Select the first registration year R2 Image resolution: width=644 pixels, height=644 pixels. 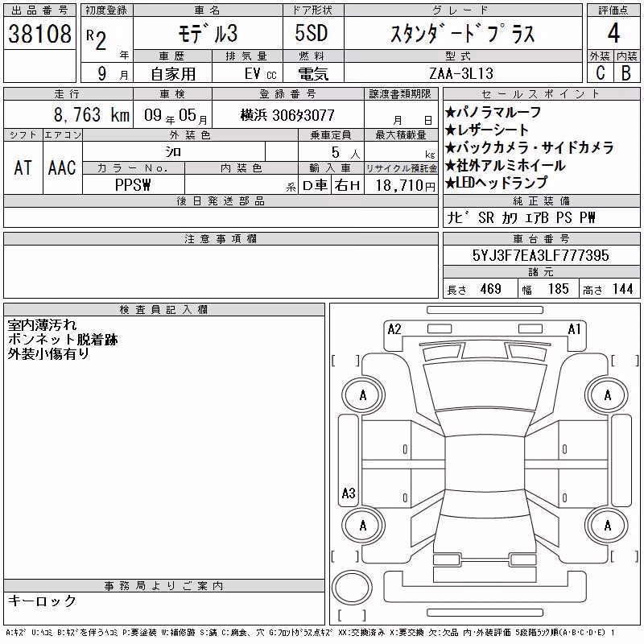[x=96, y=39]
